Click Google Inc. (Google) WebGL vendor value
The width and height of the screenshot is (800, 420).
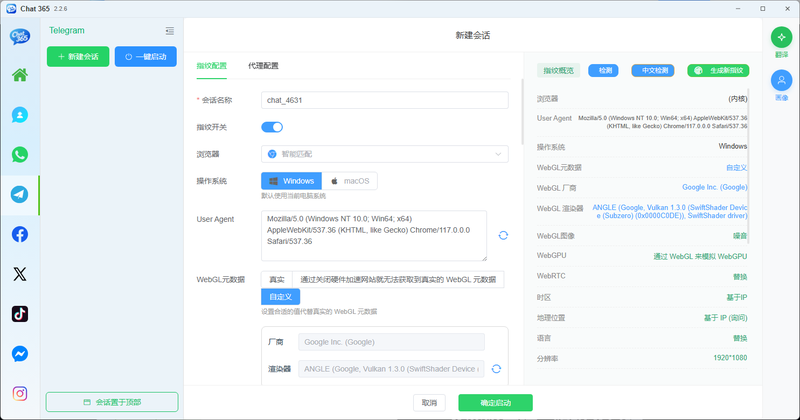(x=714, y=187)
